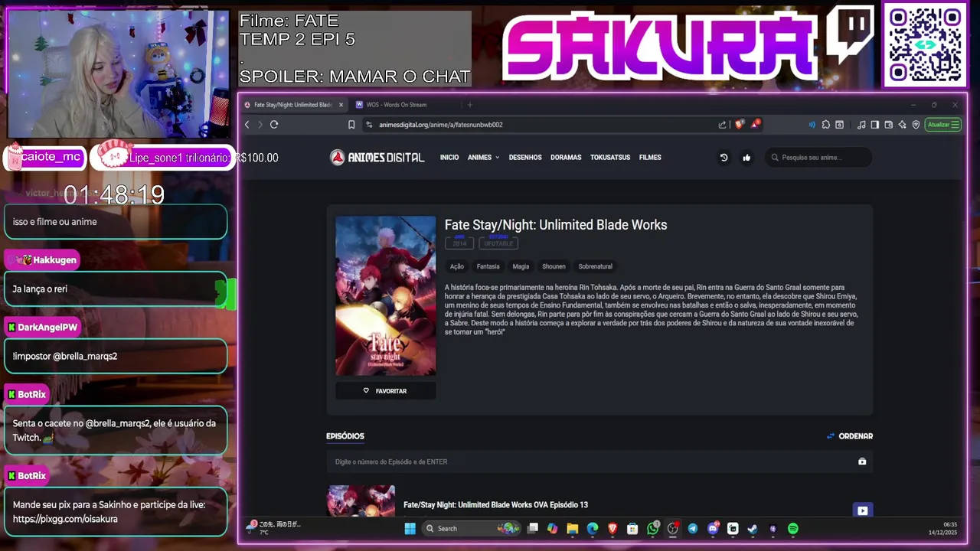Click the blue media sound-wave icon
The height and width of the screenshot is (551, 980).
812,125
